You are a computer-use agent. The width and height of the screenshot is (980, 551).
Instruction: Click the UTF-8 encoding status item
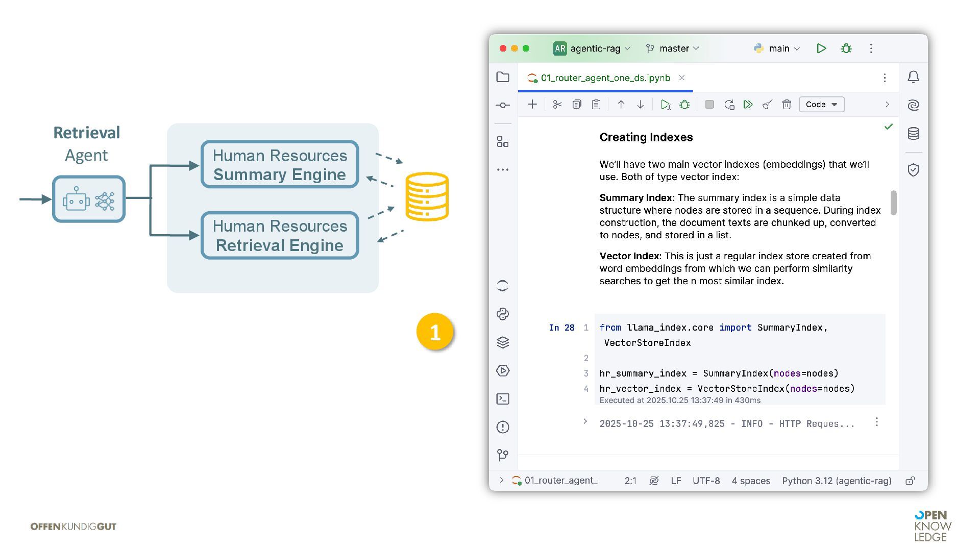click(x=706, y=481)
